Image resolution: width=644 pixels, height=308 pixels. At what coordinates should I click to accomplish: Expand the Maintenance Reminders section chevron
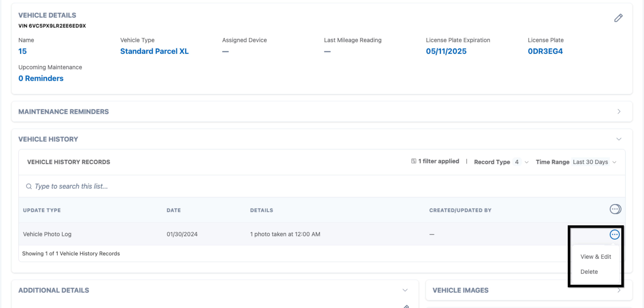coord(619,111)
